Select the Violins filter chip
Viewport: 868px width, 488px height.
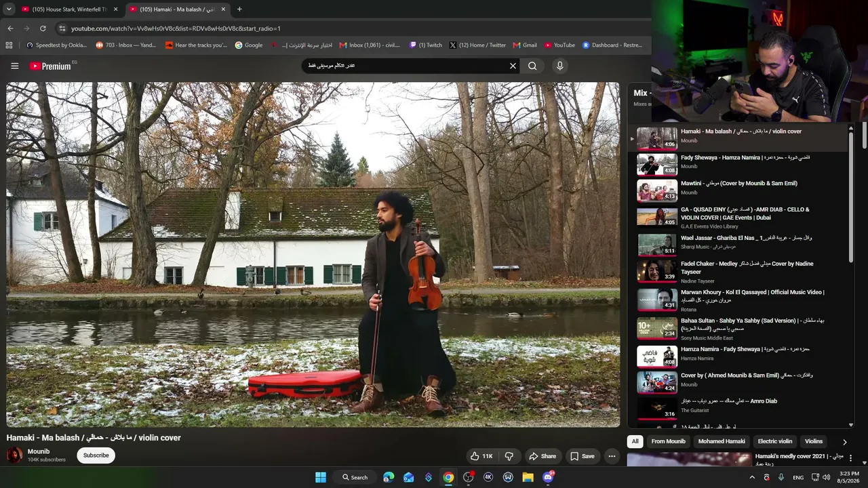[x=814, y=441]
